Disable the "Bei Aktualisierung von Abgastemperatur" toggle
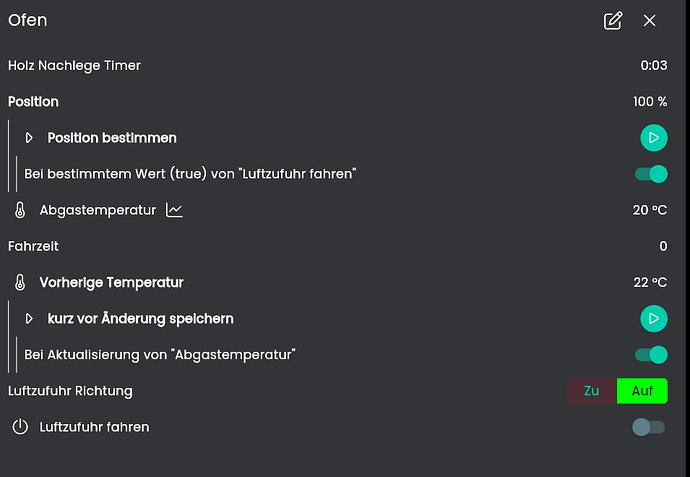Image resolution: width=690 pixels, height=477 pixels. coord(651,354)
